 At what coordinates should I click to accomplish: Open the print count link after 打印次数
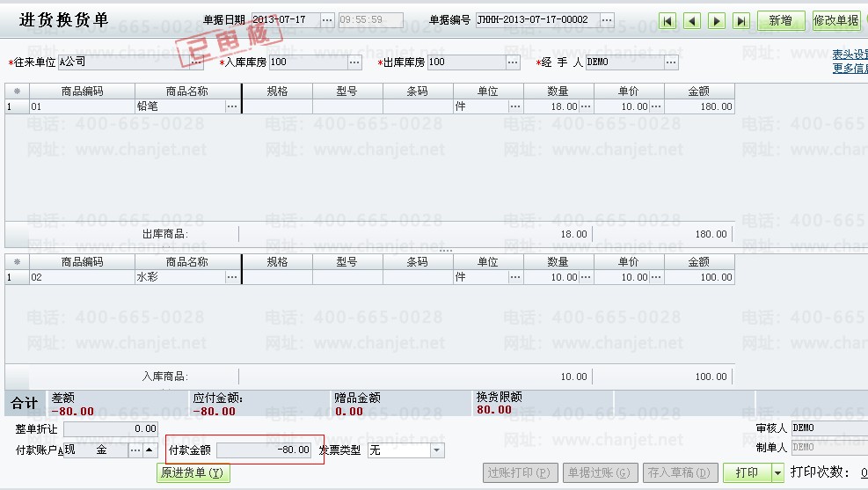864,472
